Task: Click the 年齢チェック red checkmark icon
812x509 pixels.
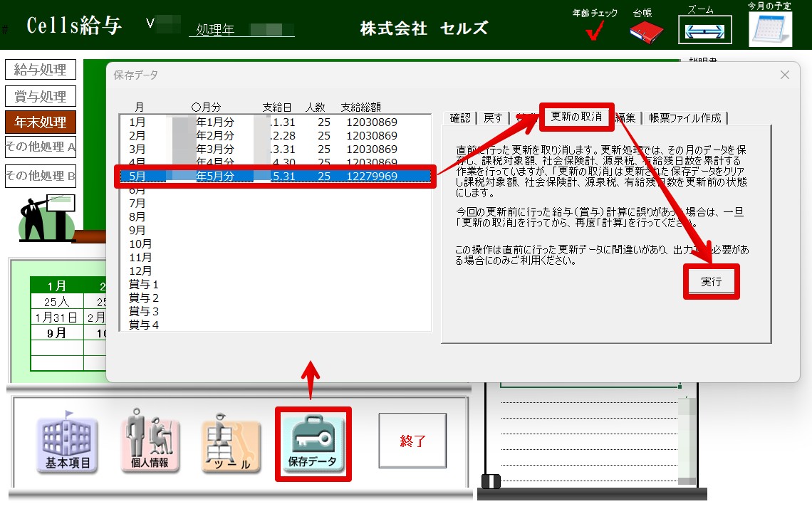Action: click(595, 31)
